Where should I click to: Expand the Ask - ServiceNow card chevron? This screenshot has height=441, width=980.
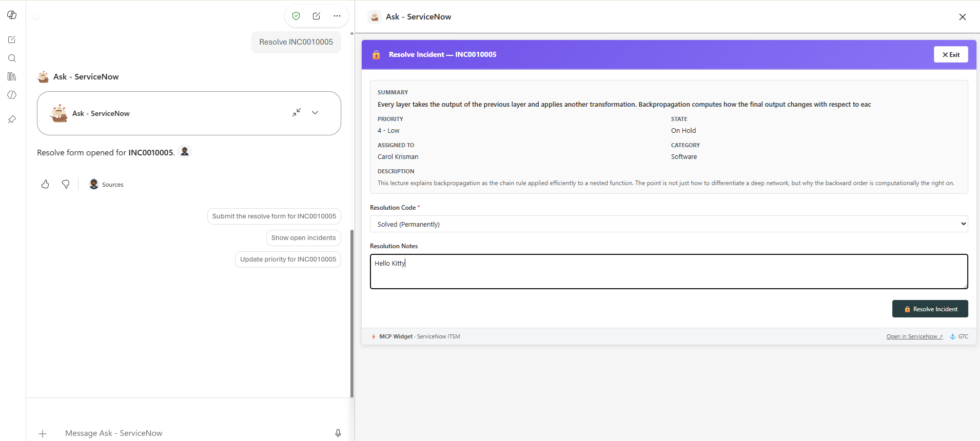tap(315, 113)
